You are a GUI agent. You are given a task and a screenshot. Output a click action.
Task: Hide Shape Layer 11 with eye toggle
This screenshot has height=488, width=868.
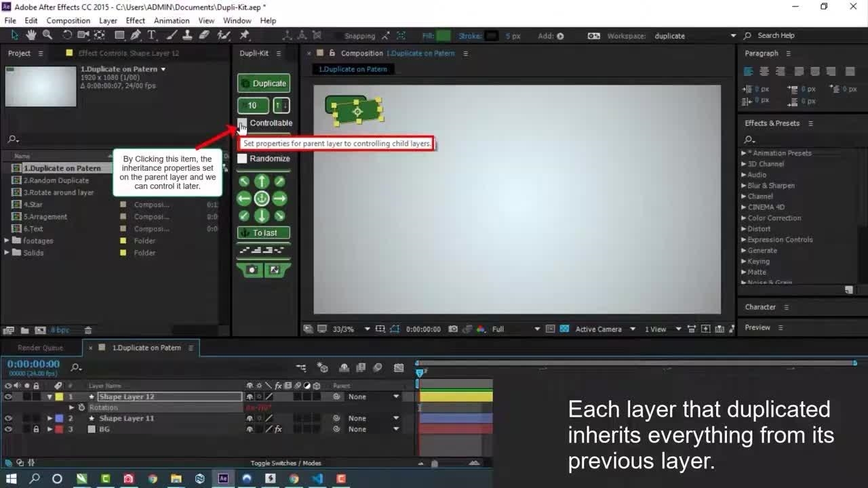(x=8, y=418)
